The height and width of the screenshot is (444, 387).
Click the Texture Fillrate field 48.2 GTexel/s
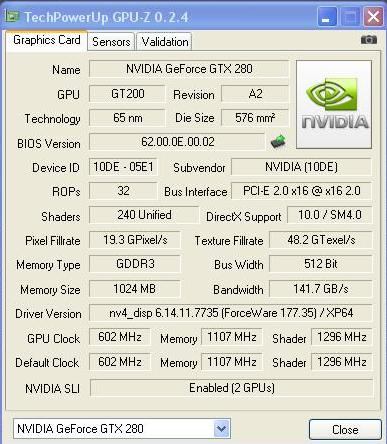pos(321,240)
